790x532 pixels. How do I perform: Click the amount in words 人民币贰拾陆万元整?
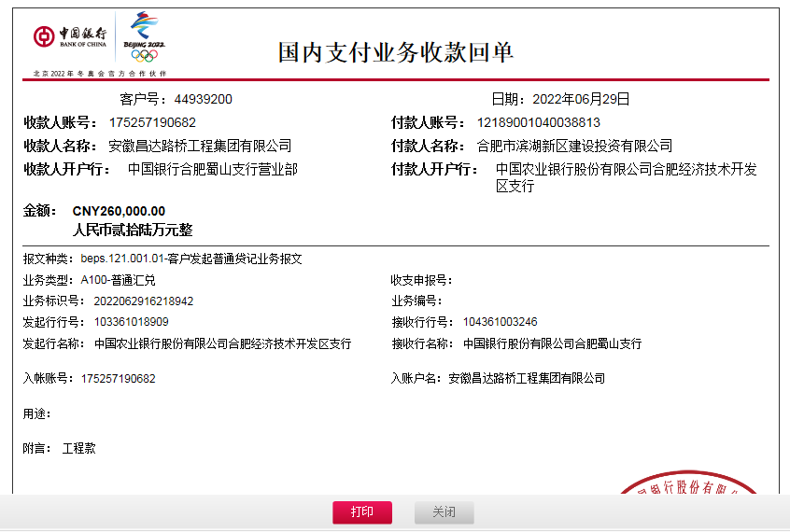pos(133,230)
